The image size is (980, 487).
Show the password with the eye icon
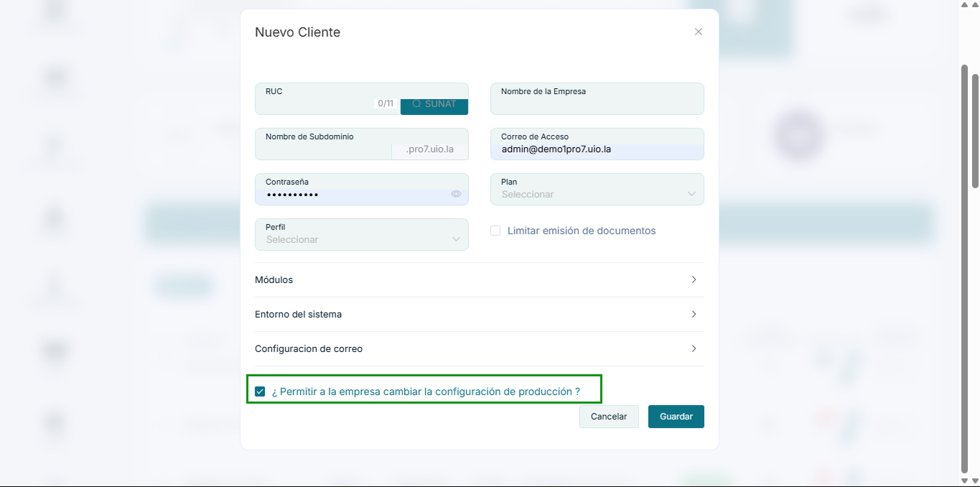pos(457,193)
